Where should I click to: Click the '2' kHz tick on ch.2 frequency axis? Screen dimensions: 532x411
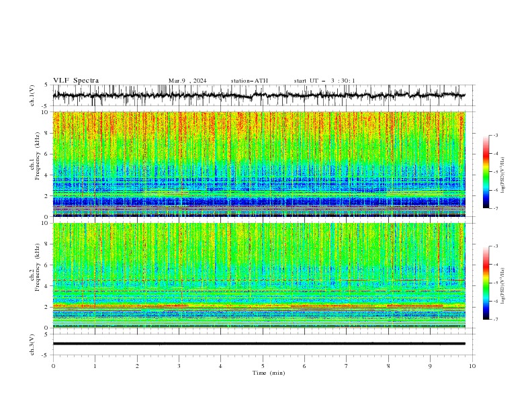(47, 307)
